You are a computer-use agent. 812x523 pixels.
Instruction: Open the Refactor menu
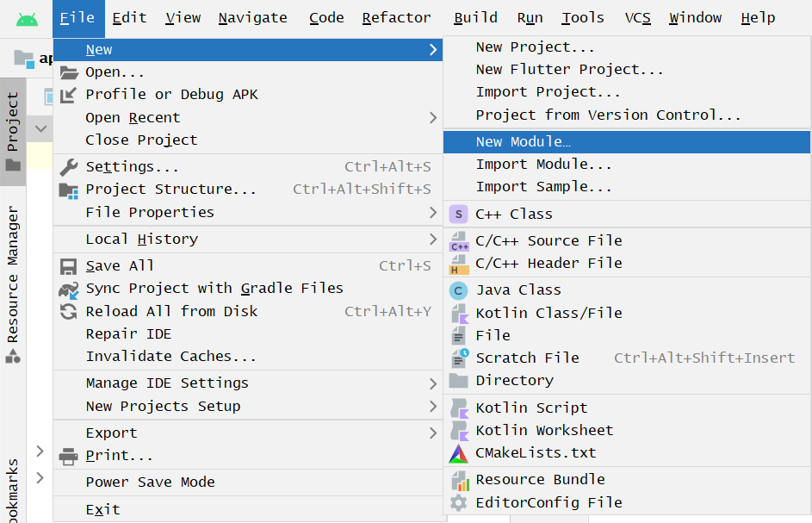pos(397,18)
